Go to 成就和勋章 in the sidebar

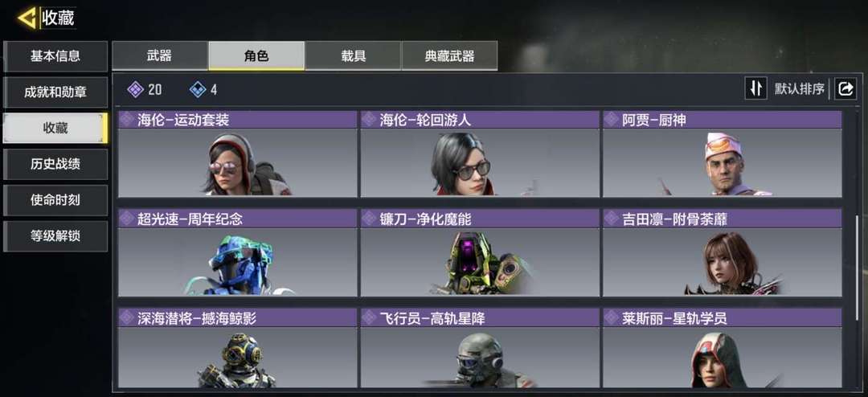pos(55,92)
